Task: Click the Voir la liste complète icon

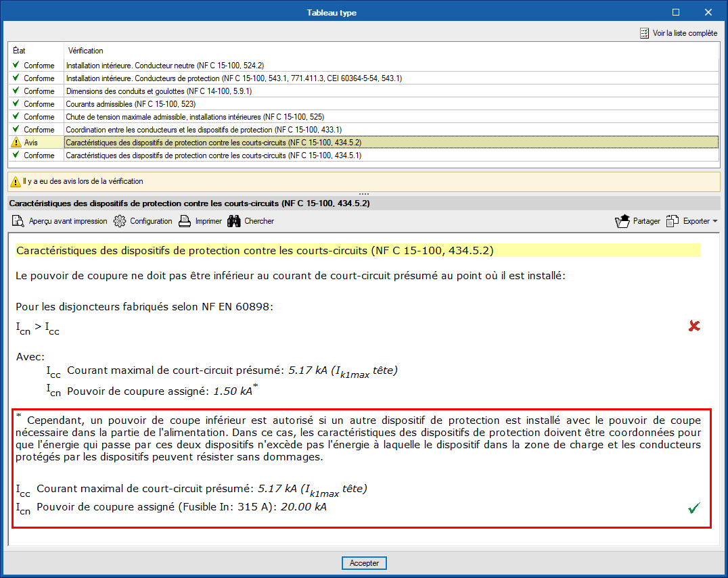Action: pyautogui.click(x=644, y=33)
